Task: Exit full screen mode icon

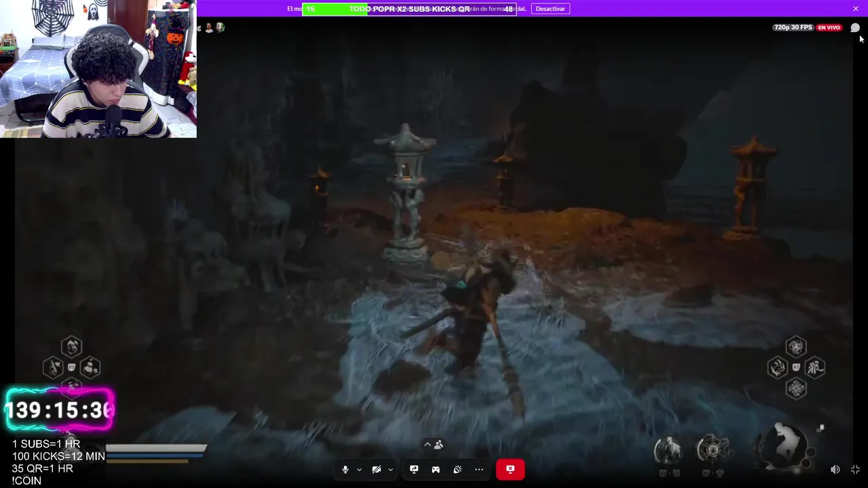Action: click(x=855, y=469)
